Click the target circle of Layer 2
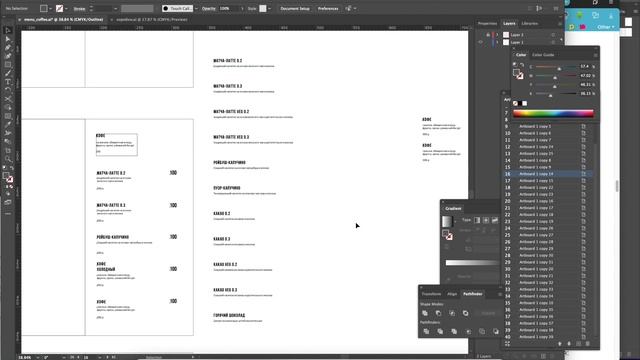The image size is (640, 360). 553,35
